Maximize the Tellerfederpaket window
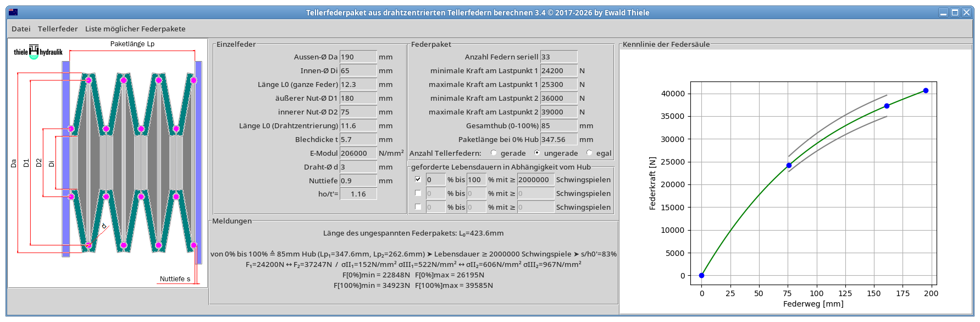Image resolution: width=980 pixels, height=322 pixels. pos(955,12)
